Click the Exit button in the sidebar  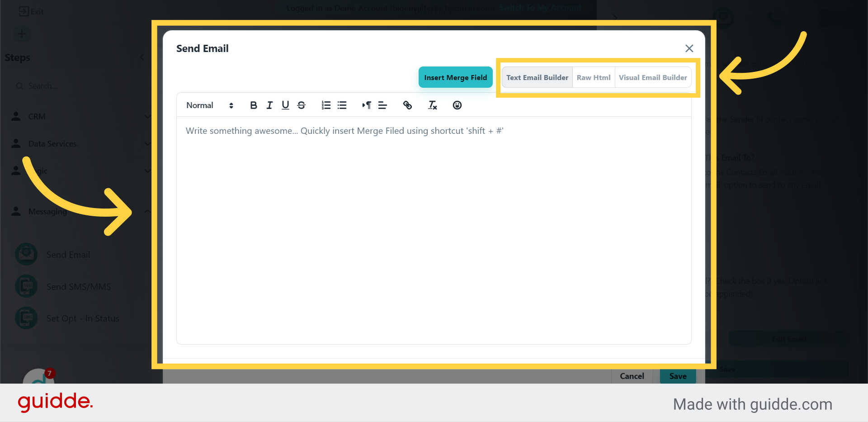click(31, 12)
